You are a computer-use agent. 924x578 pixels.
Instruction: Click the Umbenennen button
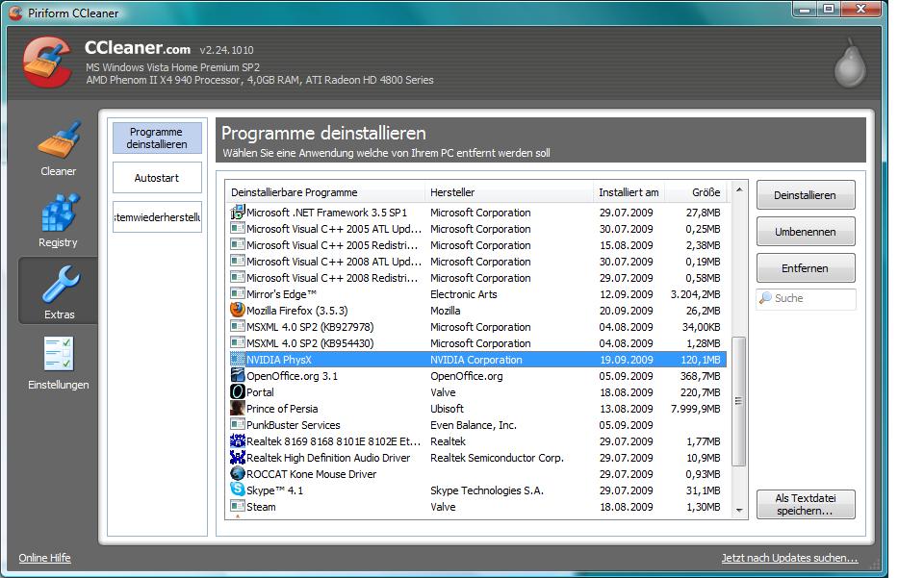[805, 232]
